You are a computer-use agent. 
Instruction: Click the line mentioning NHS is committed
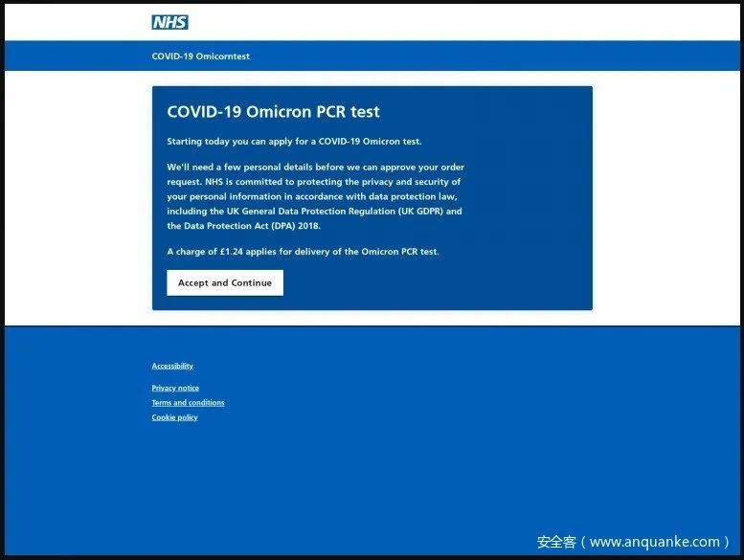pos(314,182)
